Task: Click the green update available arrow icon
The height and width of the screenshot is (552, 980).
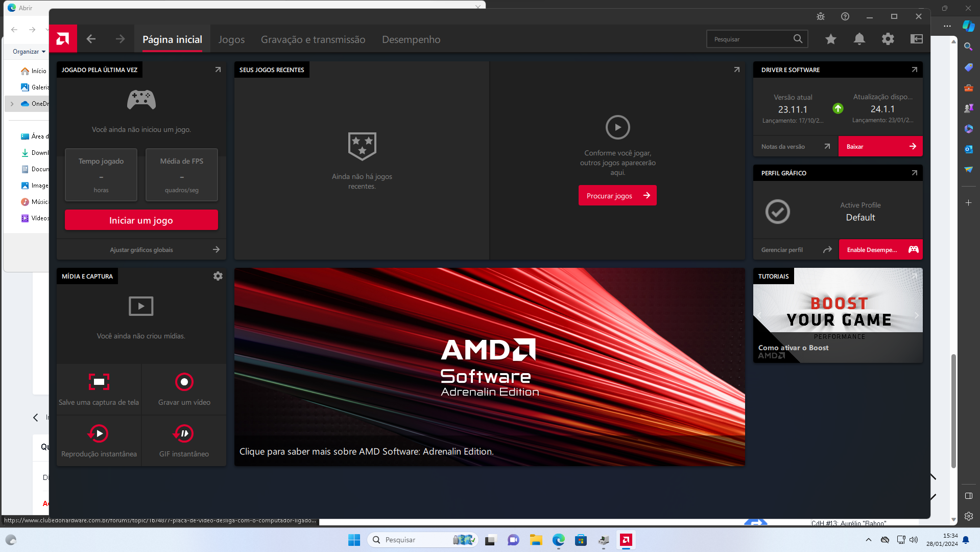Action: click(838, 108)
